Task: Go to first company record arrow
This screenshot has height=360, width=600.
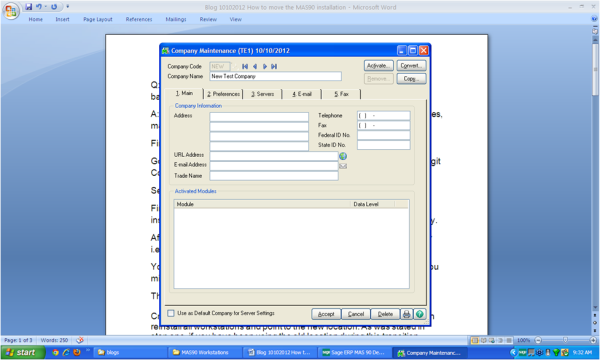Action: click(x=245, y=66)
